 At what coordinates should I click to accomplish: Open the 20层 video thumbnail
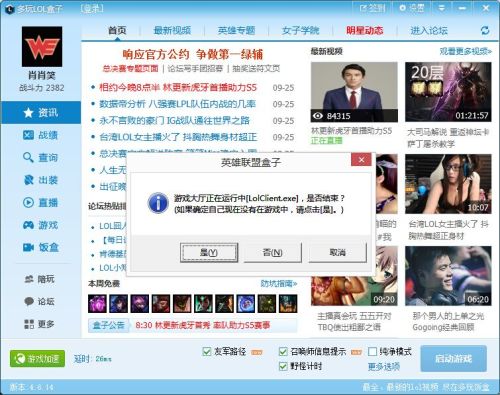448,92
